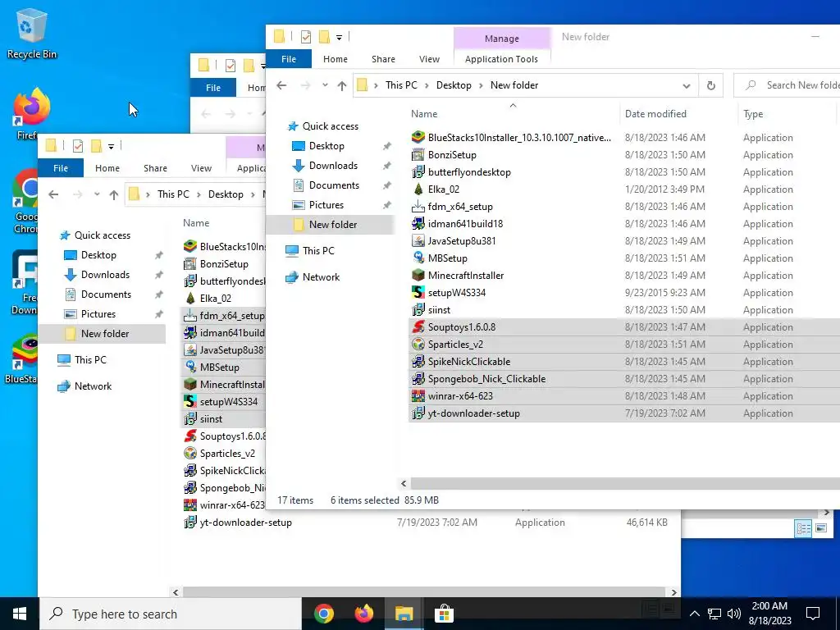The height and width of the screenshot is (630, 840).
Task: Open the Share ribbon tab in front window
Action: point(383,59)
